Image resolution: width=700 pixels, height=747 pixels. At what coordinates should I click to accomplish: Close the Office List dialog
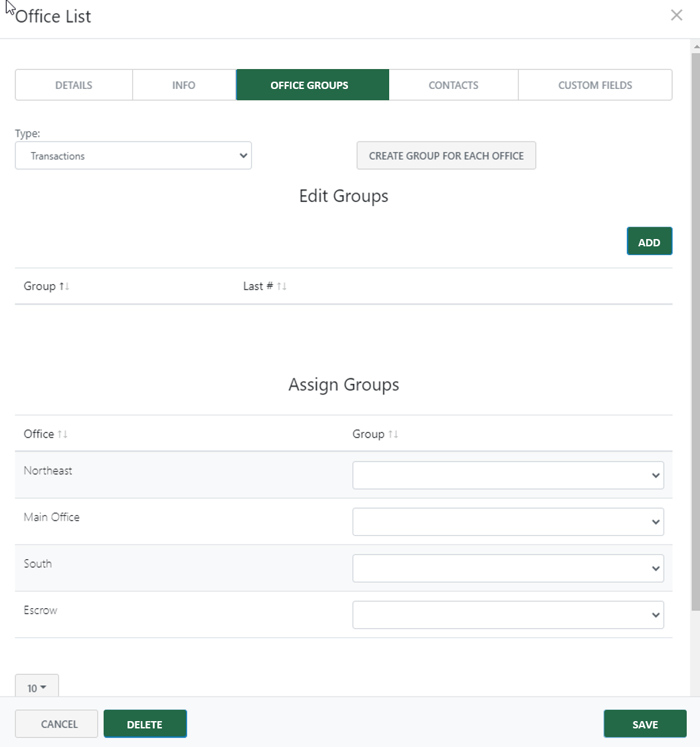click(x=676, y=15)
